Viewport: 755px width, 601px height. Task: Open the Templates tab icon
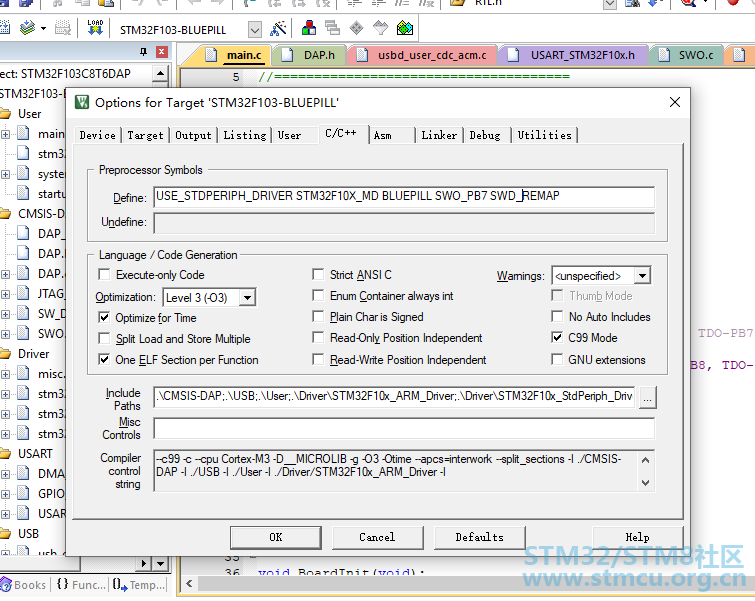tap(120, 585)
